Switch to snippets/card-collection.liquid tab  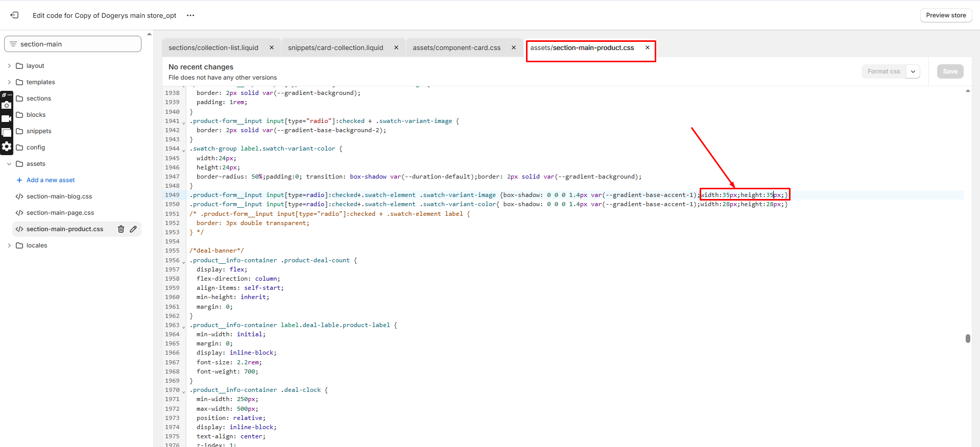coord(336,47)
